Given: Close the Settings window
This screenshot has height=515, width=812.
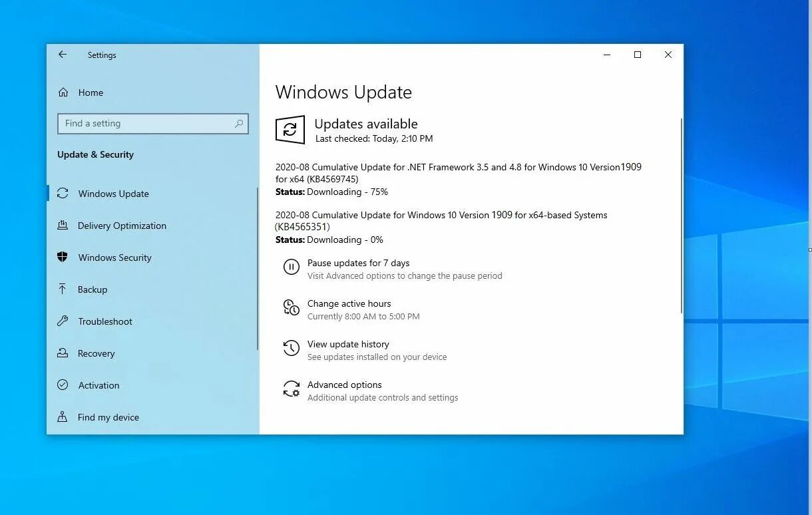Looking at the screenshot, I should 668,55.
